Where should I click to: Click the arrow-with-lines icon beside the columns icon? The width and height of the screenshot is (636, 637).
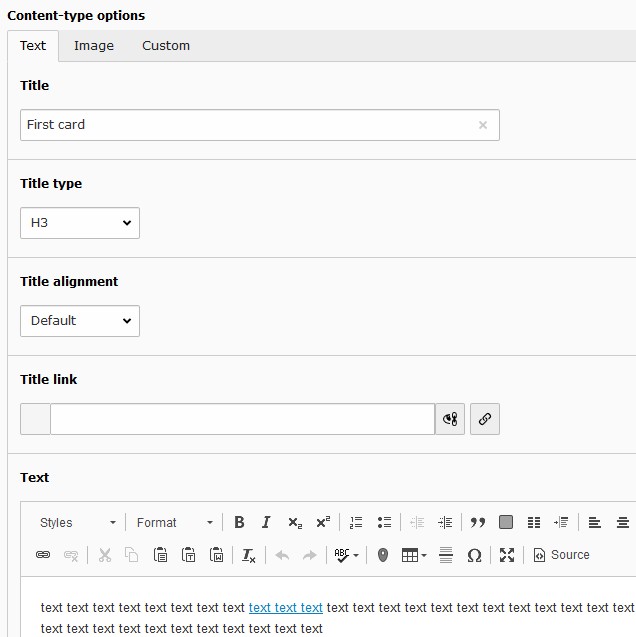[561, 522]
